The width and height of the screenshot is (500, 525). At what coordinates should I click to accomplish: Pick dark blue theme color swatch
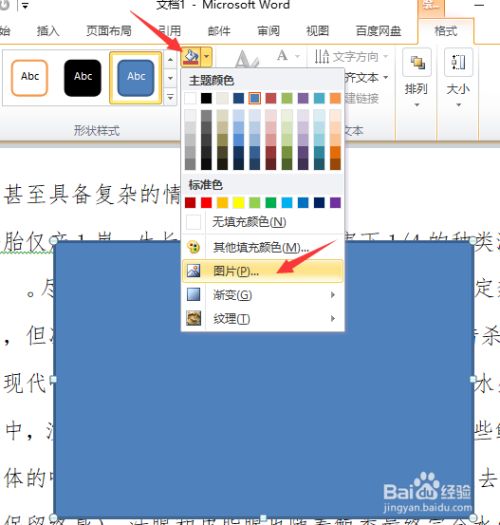tap(238, 98)
